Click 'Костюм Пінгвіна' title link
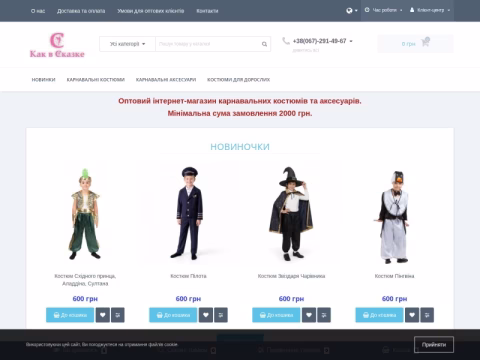The image size is (480, 360). coord(394,276)
